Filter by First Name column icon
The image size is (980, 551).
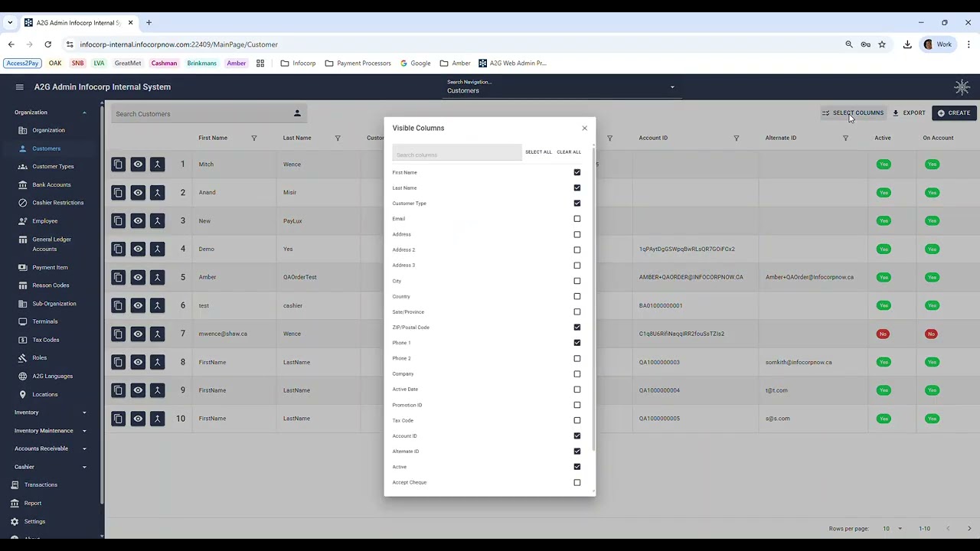(x=254, y=138)
